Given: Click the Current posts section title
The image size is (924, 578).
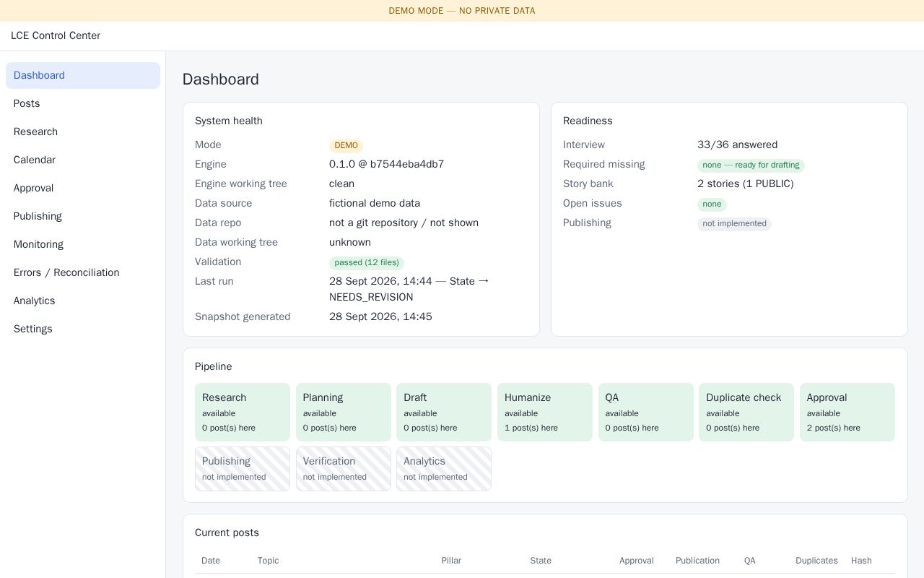Looking at the screenshot, I should click(x=227, y=532).
